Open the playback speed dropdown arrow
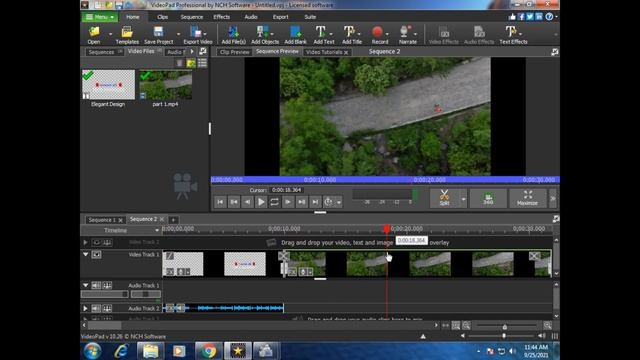640x360 pixels. click(x=339, y=202)
